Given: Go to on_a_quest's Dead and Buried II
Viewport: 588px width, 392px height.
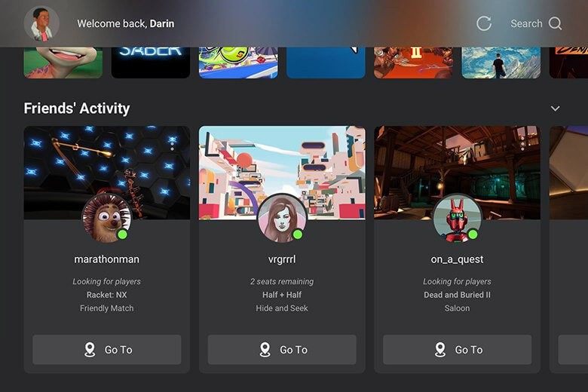Looking at the screenshot, I should coord(457,350).
